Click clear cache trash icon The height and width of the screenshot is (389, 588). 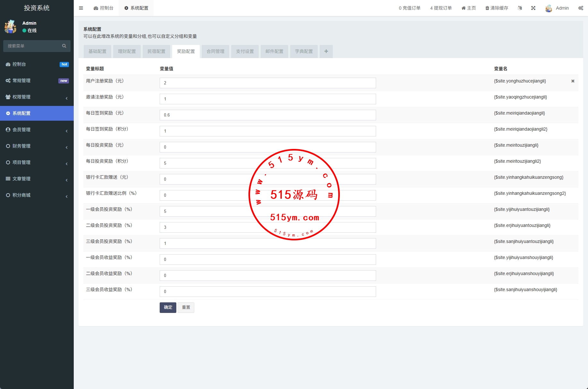pyautogui.click(x=487, y=8)
